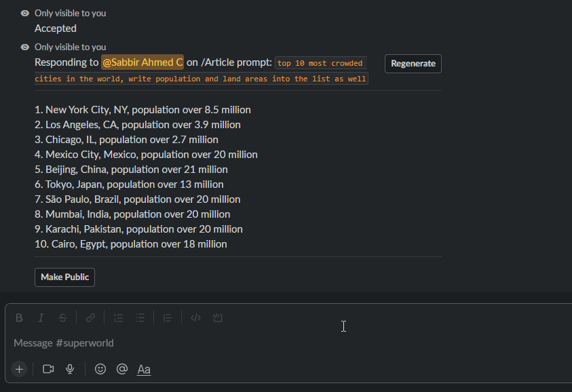Start recording a video clip
Image resolution: width=572 pixels, height=392 pixels.
(47, 369)
